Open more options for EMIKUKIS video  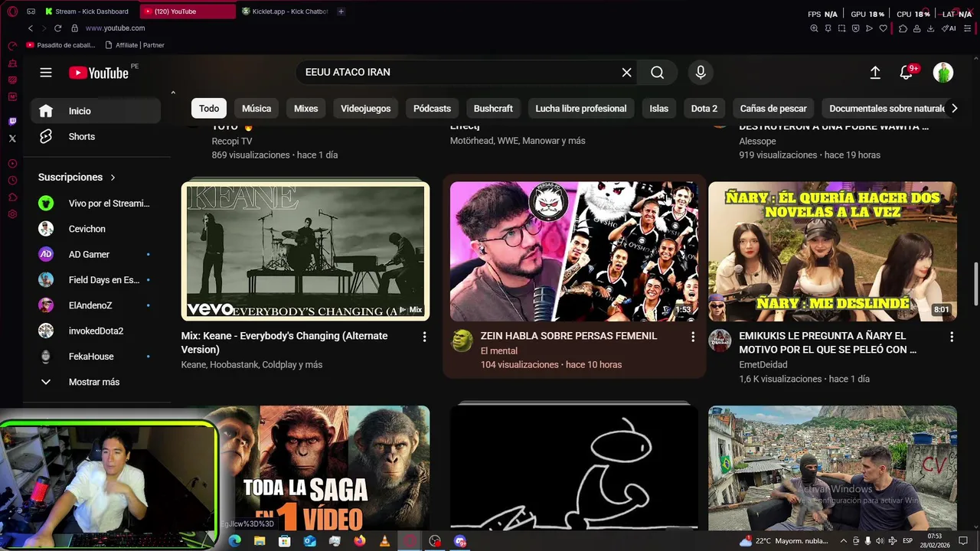click(952, 337)
